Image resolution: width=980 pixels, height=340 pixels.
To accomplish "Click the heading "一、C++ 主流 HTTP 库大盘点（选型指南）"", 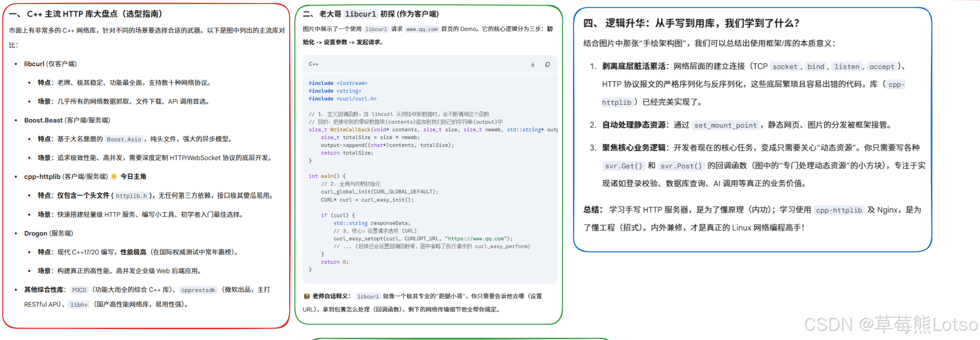I will click(86, 14).
